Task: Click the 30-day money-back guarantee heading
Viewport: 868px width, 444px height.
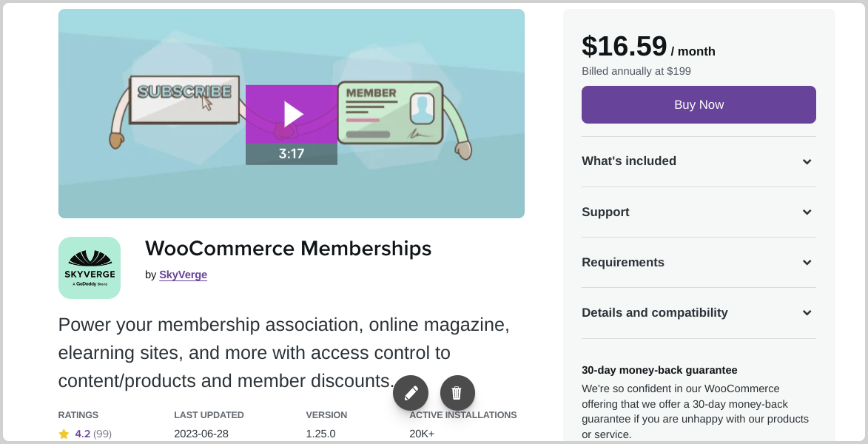Action: (x=659, y=370)
